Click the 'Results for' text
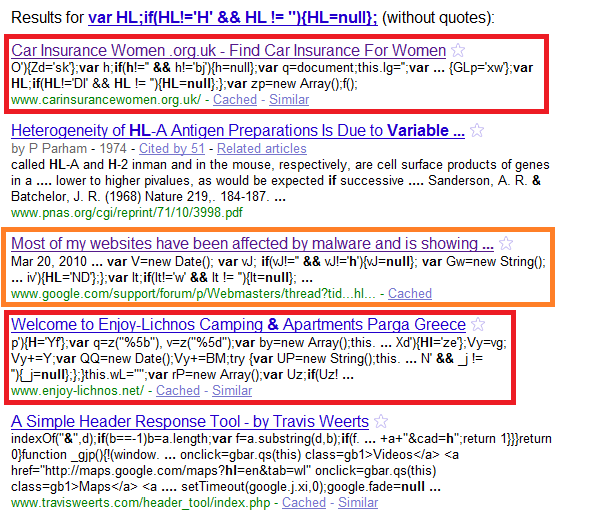 47,18
